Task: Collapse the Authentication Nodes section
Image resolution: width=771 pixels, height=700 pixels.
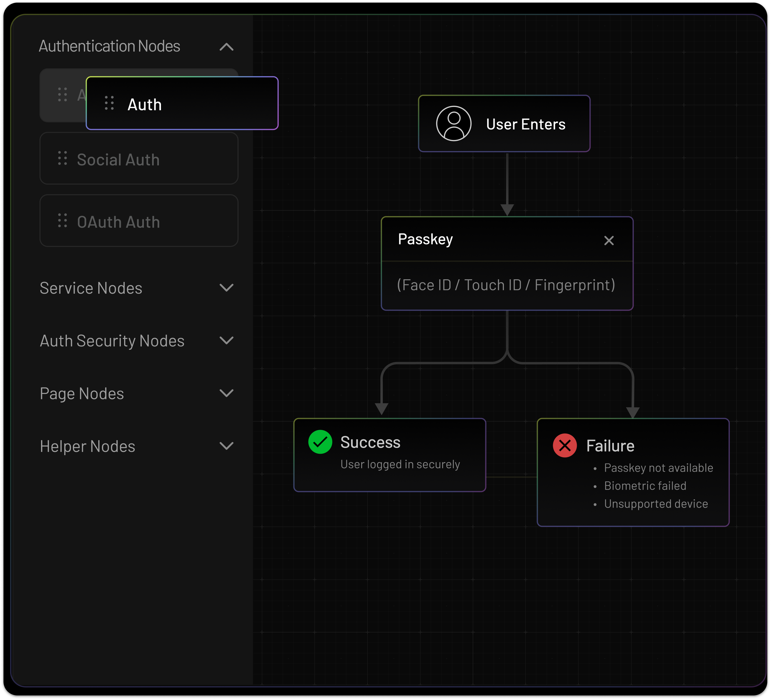Action: pyautogui.click(x=226, y=47)
